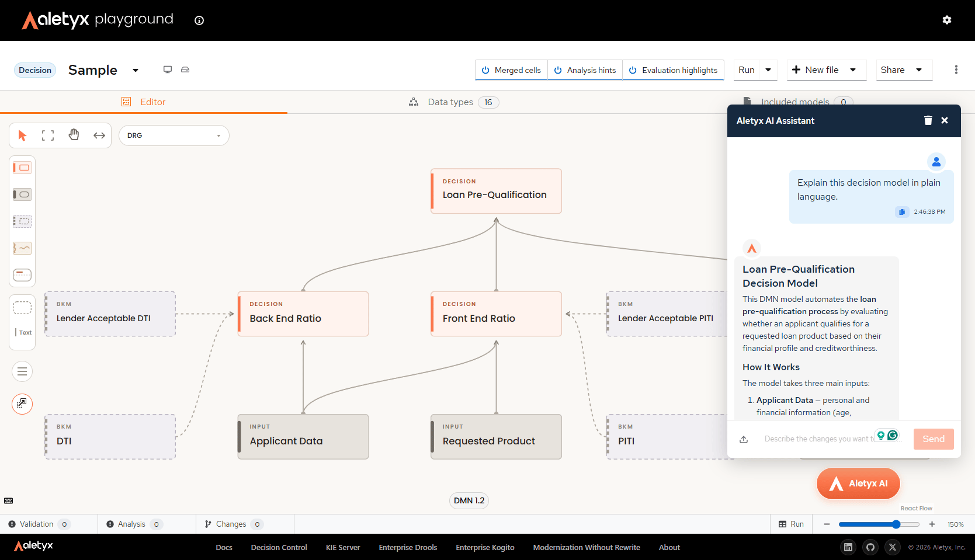This screenshot has width=975, height=560.
Task: Open the LinkedIn footer icon
Action: tap(848, 547)
